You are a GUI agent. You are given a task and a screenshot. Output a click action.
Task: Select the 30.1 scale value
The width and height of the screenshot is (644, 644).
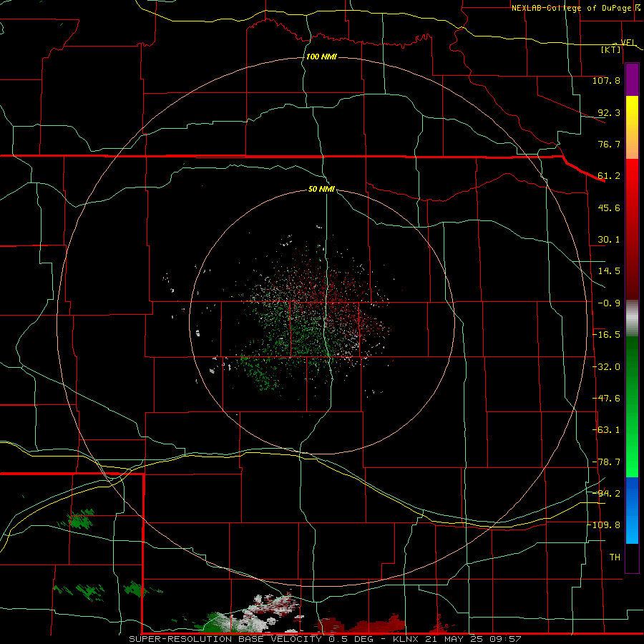click(x=609, y=240)
